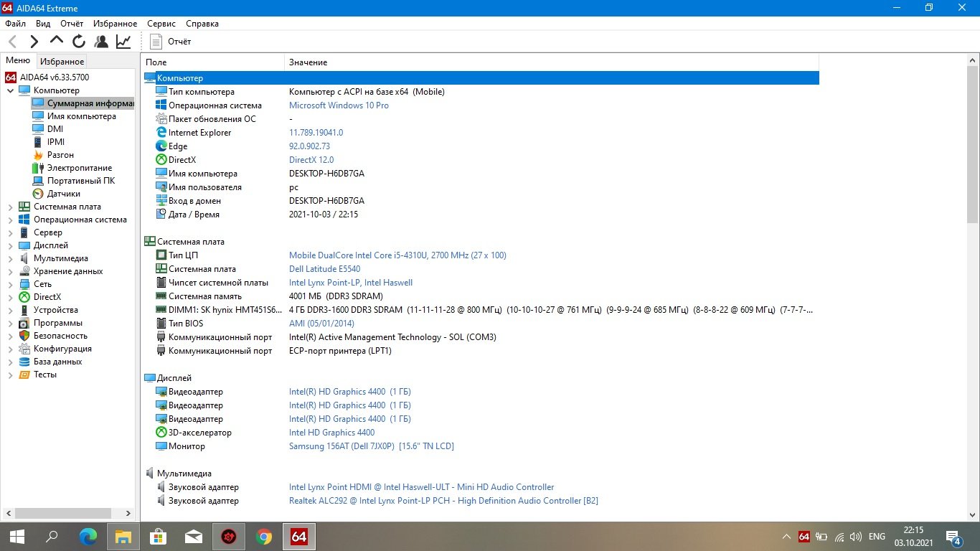
Task: Expand the Программы tree node
Action: (10, 323)
